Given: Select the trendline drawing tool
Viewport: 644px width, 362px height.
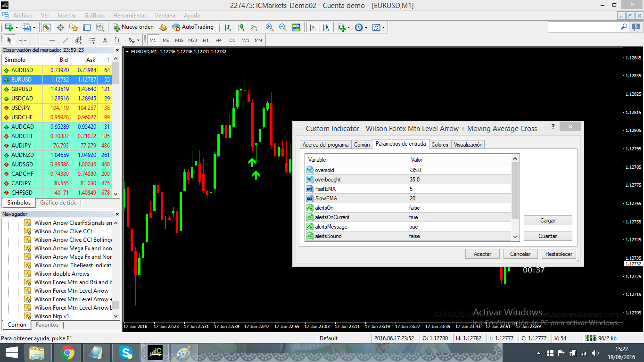Looking at the screenshot, I should (66, 40).
